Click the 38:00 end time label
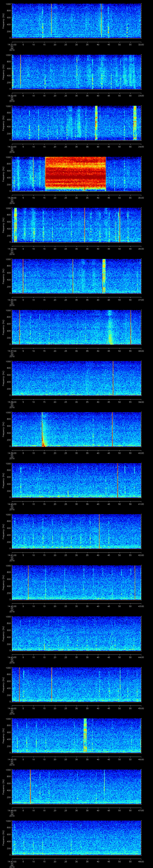The height and width of the screenshot is (868, 153). 141,351
